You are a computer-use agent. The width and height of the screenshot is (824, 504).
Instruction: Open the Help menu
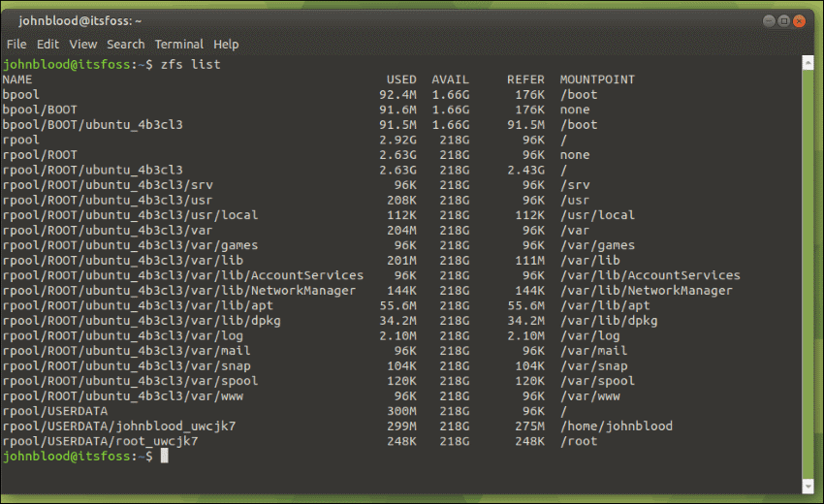click(226, 45)
